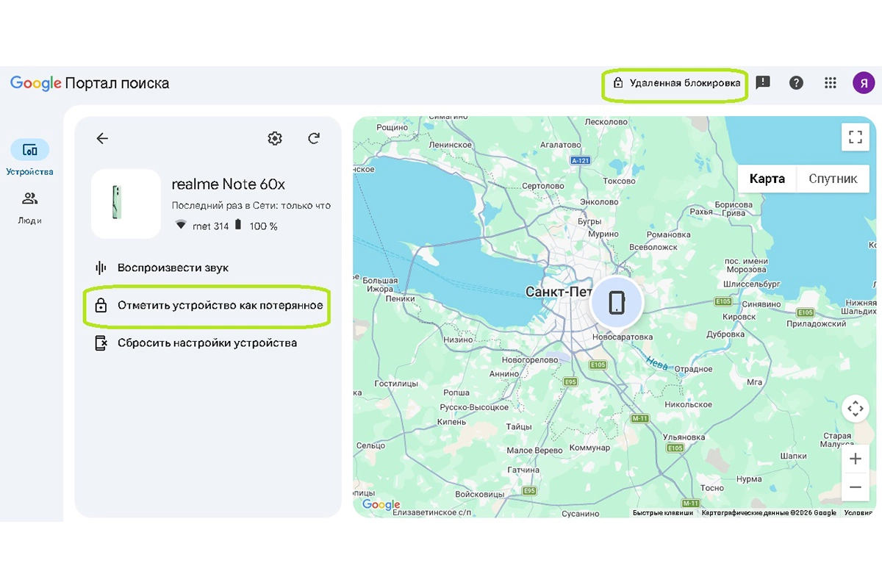The height and width of the screenshot is (588, 882).
Task: Click the Всеволожск label on the map
Action: tap(654, 247)
